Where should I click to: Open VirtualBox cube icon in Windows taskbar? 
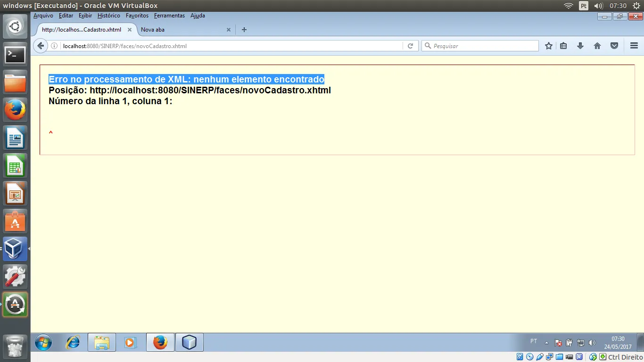coord(190,342)
